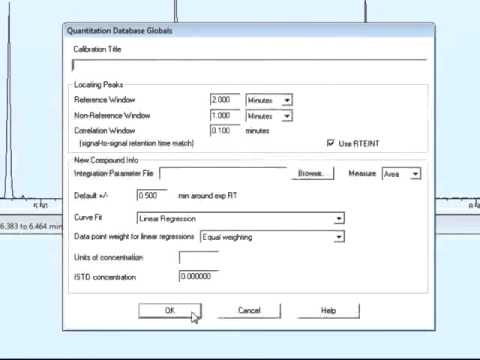Image resolution: width=480 pixels, height=360 pixels.
Task: Click the 'Locating Peaks' group label
Action: click(98, 85)
